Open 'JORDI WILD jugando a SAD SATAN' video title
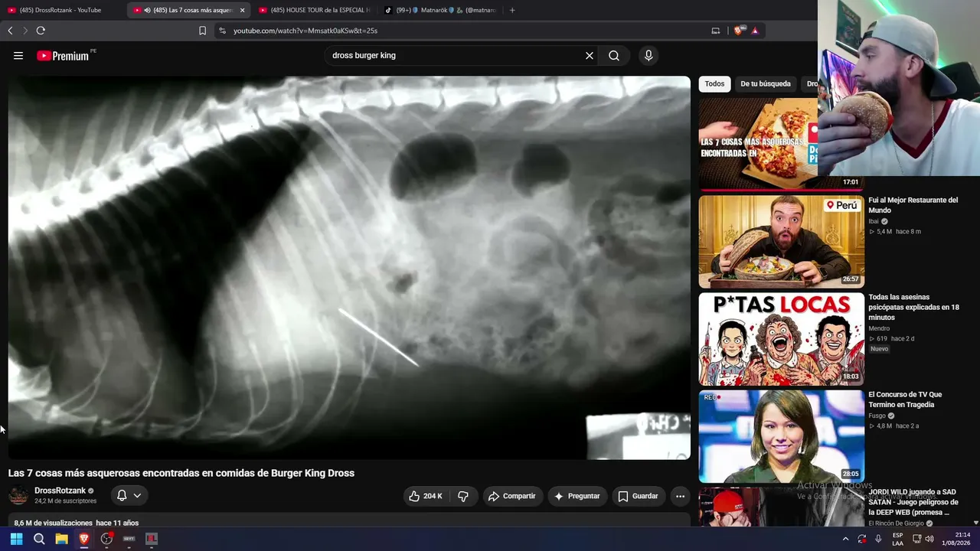Image resolution: width=980 pixels, height=551 pixels. coord(913,502)
